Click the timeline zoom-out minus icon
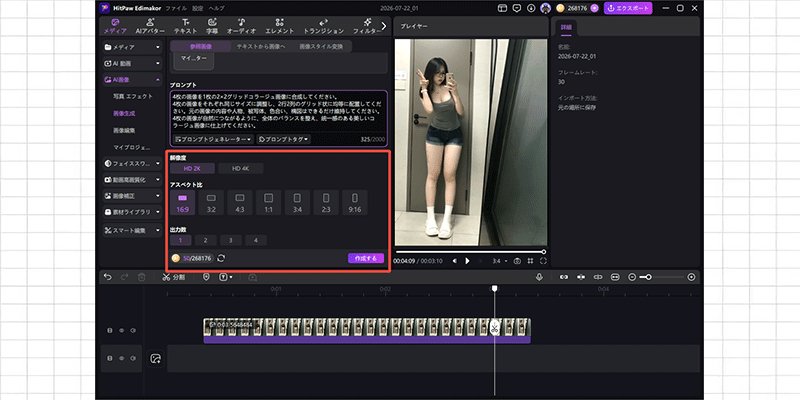 632,277
